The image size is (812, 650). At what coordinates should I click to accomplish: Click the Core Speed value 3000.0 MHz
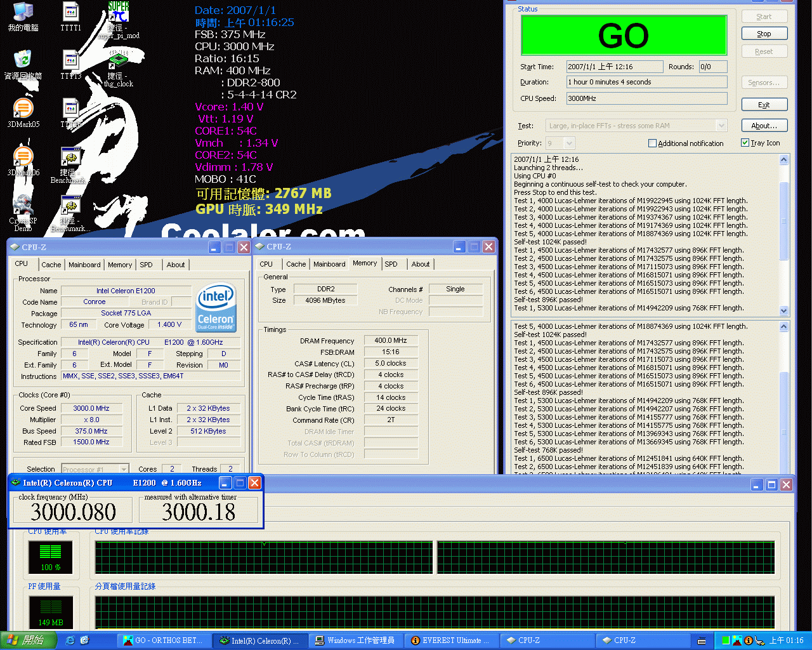(x=91, y=408)
